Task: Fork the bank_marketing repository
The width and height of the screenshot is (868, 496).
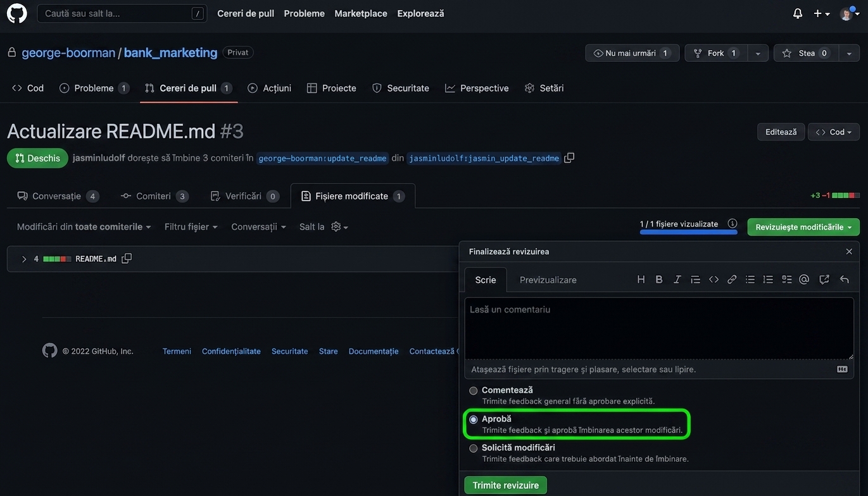Action: [716, 53]
